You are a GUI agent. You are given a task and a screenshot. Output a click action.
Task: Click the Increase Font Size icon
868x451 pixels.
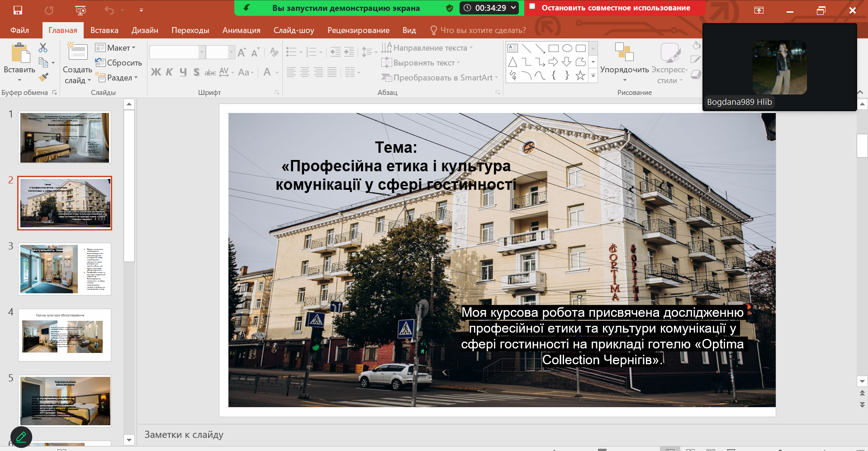pos(242,52)
